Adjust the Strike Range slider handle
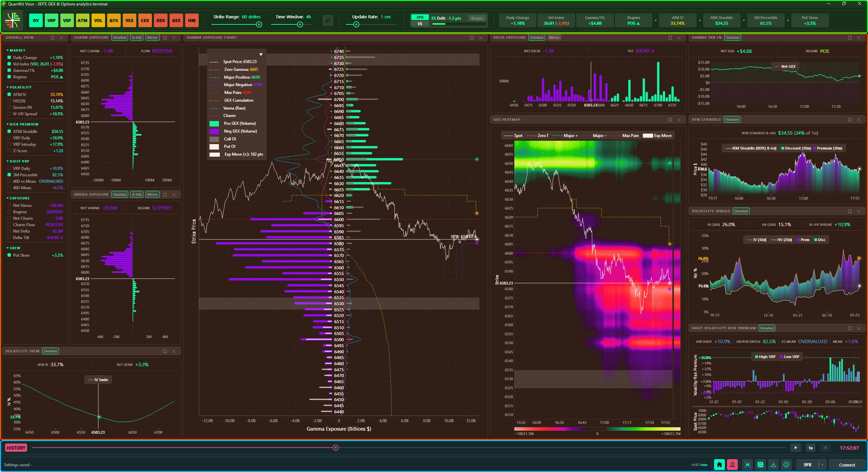Image resolution: width=868 pixels, height=472 pixels. (259, 24)
